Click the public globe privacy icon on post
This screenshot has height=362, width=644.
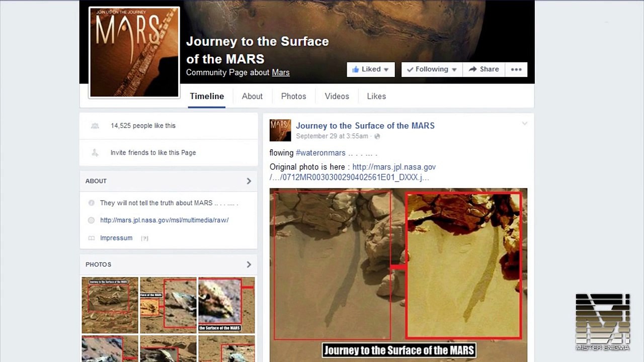[377, 136]
